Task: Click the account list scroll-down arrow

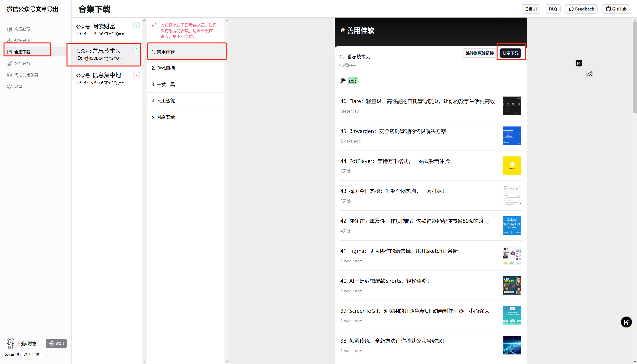Action: (144, 362)
